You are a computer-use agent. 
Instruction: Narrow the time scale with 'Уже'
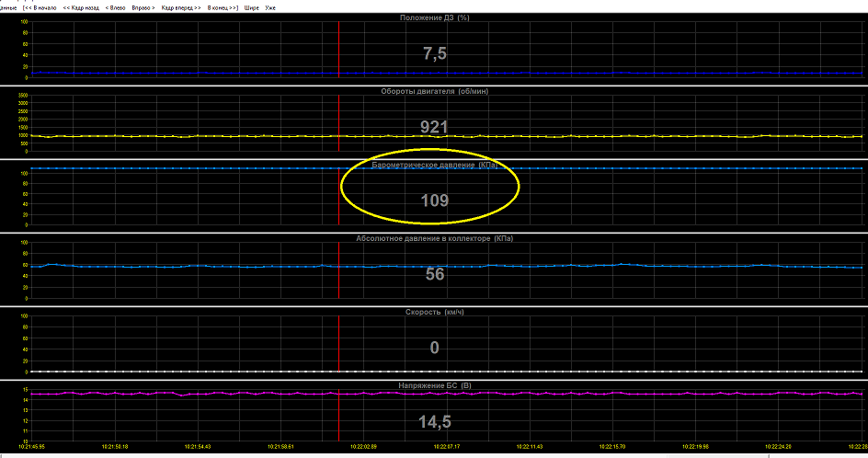270,7
